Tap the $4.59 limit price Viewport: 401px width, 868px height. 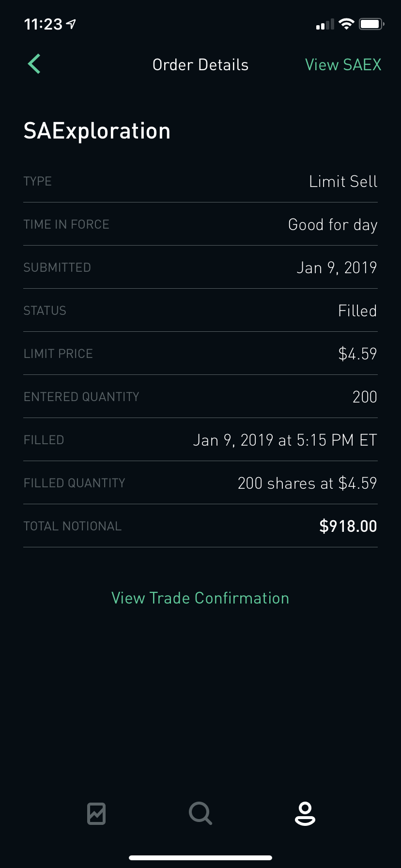357,354
